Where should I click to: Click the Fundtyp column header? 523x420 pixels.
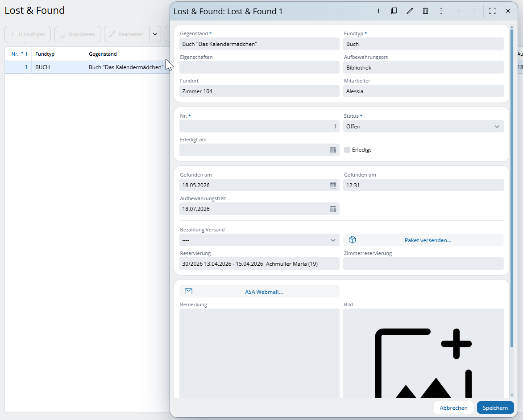(58, 54)
